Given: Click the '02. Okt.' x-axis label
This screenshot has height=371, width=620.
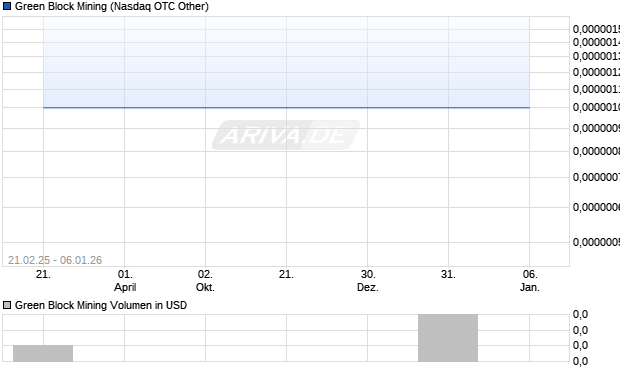Looking at the screenshot, I should coord(205,281).
